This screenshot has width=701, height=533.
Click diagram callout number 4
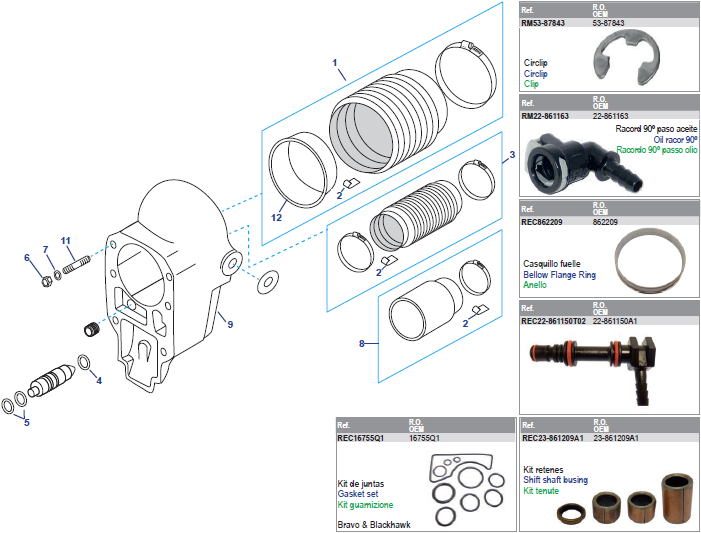(99, 381)
